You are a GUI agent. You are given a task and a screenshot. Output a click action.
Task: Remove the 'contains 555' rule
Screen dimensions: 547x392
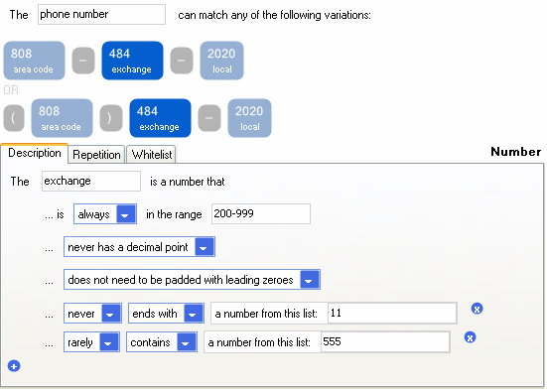point(470,337)
